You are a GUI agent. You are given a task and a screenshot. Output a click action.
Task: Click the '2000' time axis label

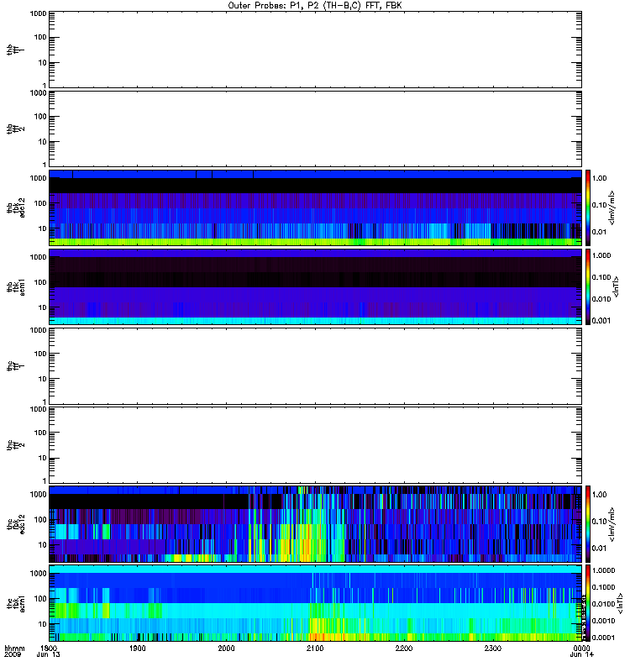pyautogui.click(x=226, y=648)
